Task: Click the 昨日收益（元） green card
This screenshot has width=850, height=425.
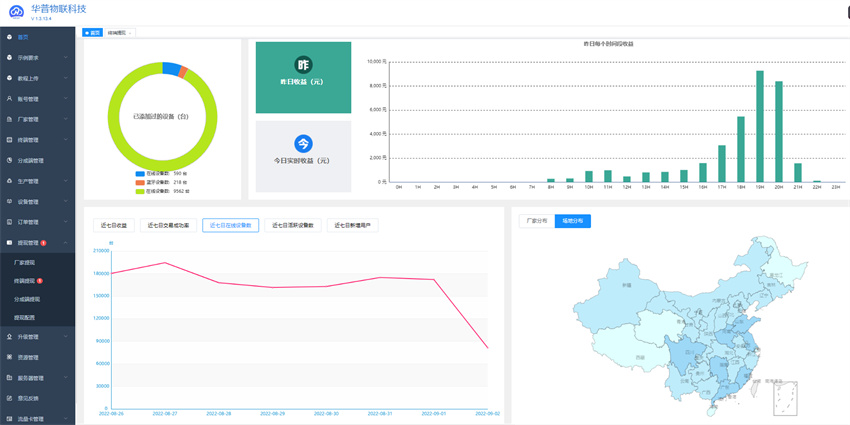Action: (x=304, y=78)
